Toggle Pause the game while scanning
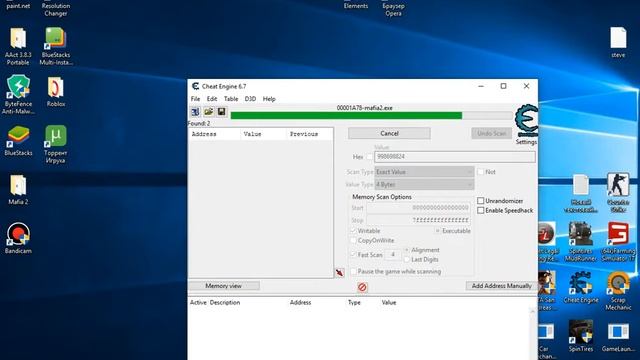This screenshot has height=360, width=640. coord(353,271)
